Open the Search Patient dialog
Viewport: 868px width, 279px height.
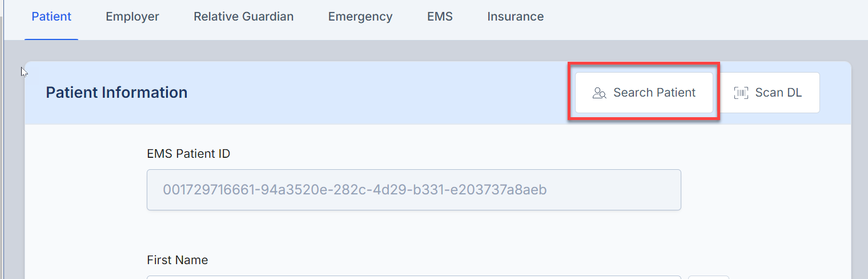coord(644,93)
